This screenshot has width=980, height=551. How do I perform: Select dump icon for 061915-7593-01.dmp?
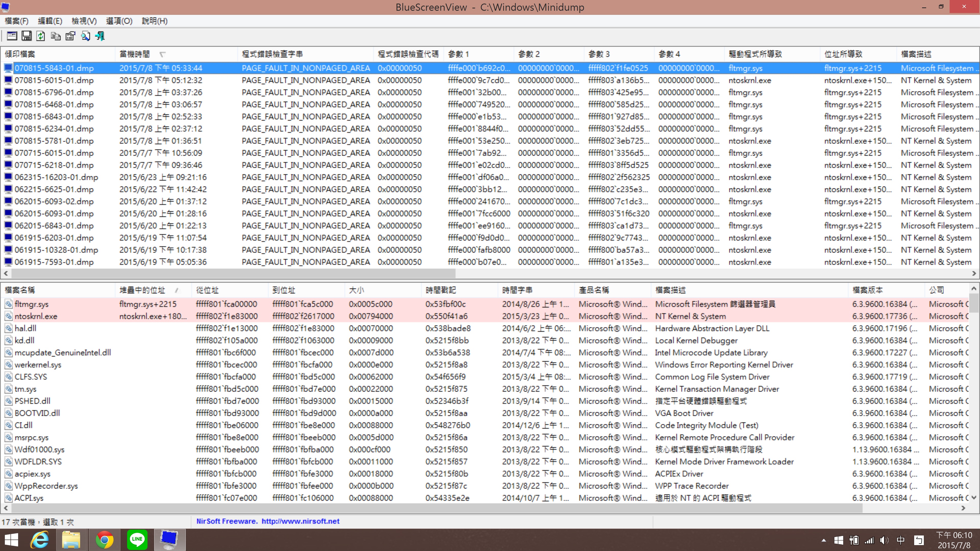click(x=8, y=262)
